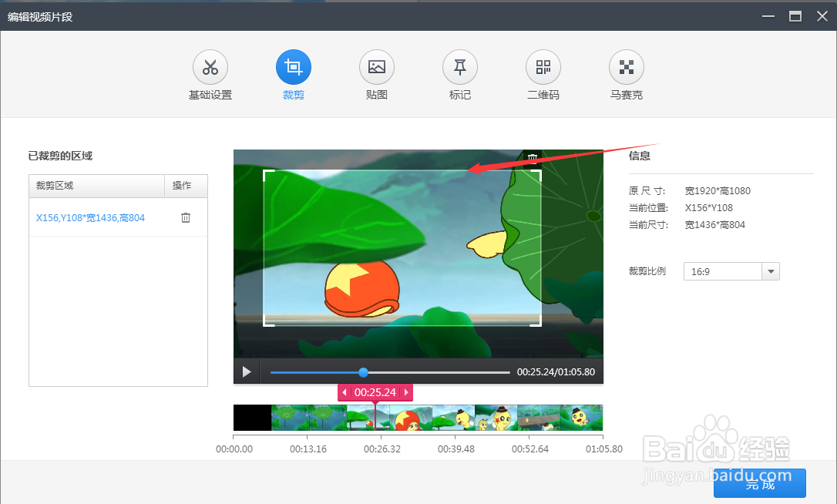The image size is (837, 504).
Task: Click the 基础设置 label
Action: tap(210, 95)
